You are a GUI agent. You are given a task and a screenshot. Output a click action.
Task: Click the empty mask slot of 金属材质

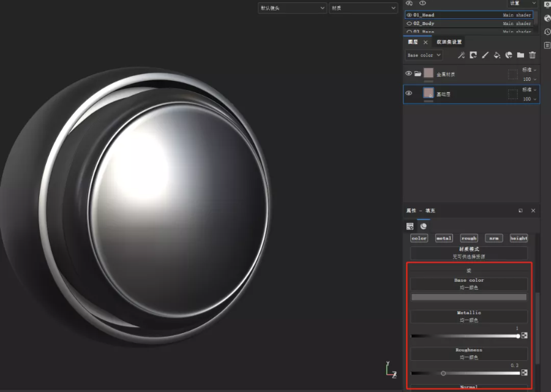click(512, 74)
